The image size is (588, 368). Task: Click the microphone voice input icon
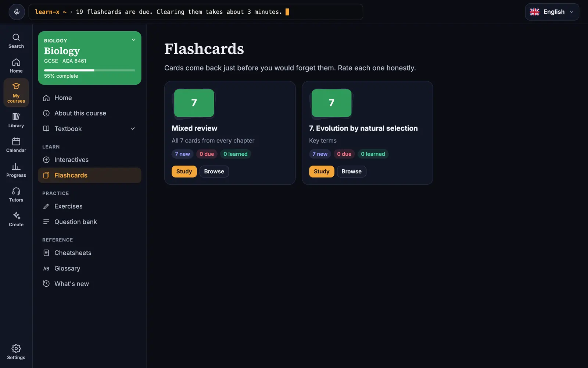click(x=17, y=12)
